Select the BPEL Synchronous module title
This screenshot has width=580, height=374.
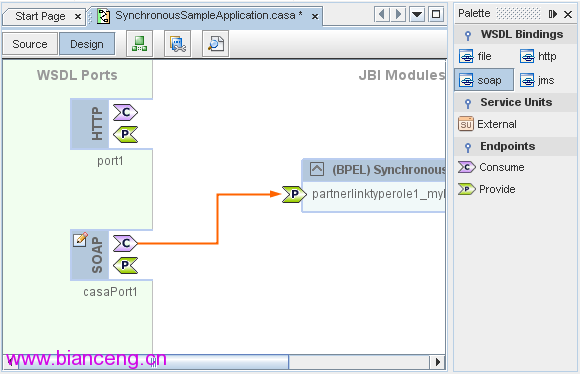(389, 170)
